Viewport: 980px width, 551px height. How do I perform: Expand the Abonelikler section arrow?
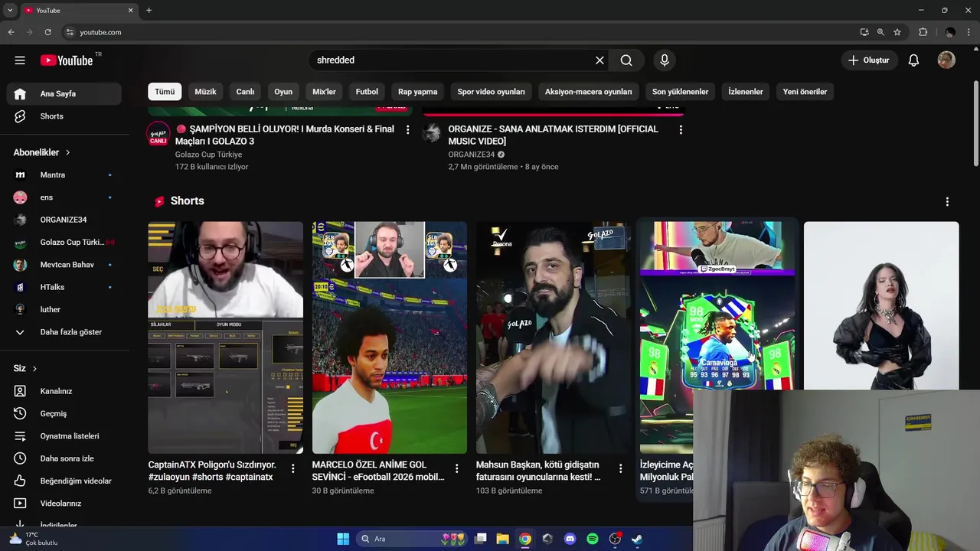[x=67, y=152]
